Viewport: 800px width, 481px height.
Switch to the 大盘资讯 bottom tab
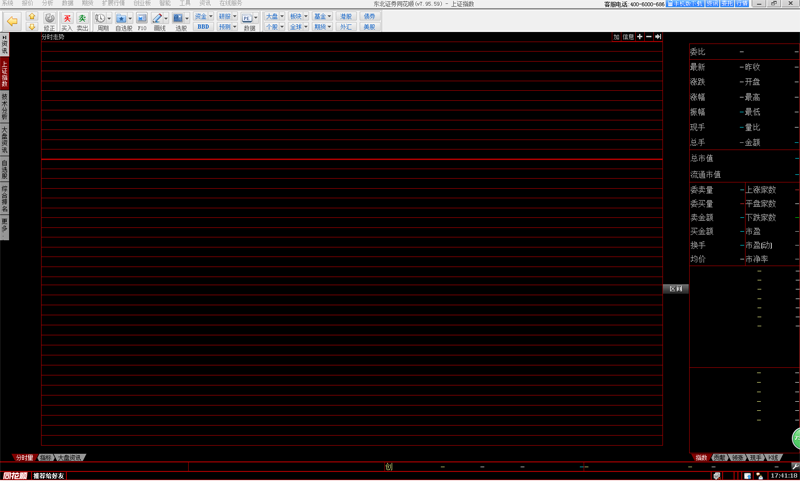coord(70,457)
